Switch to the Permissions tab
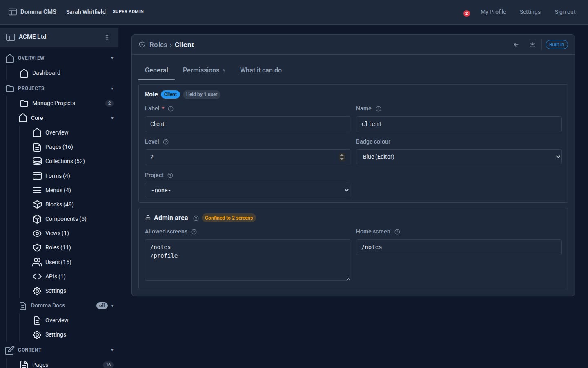This screenshot has height=368, width=588. [x=204, y=70]
